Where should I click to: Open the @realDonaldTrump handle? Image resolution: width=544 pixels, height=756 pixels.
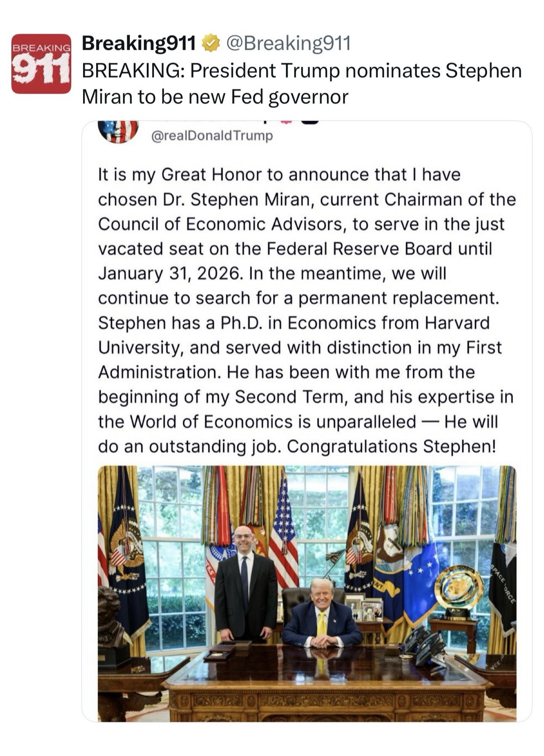[x=212, y=136]
